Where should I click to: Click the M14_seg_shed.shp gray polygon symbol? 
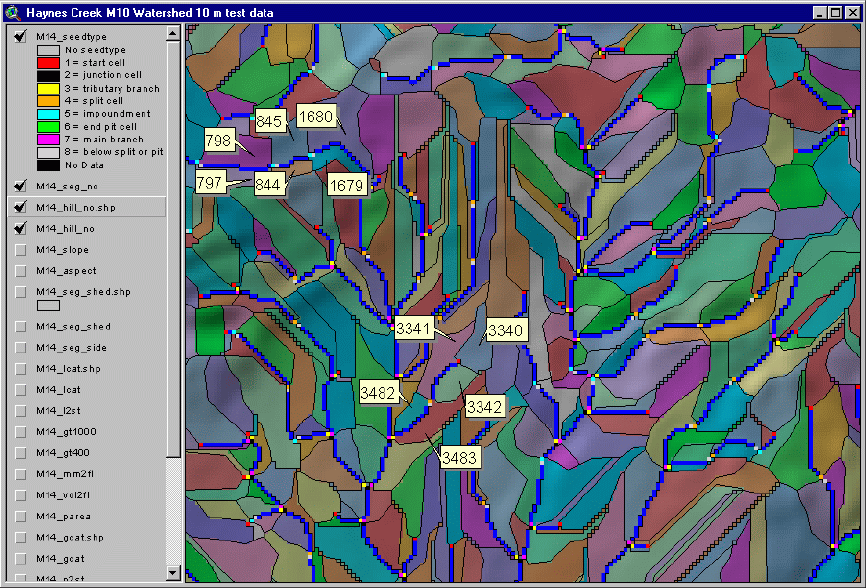pos(48,305)
